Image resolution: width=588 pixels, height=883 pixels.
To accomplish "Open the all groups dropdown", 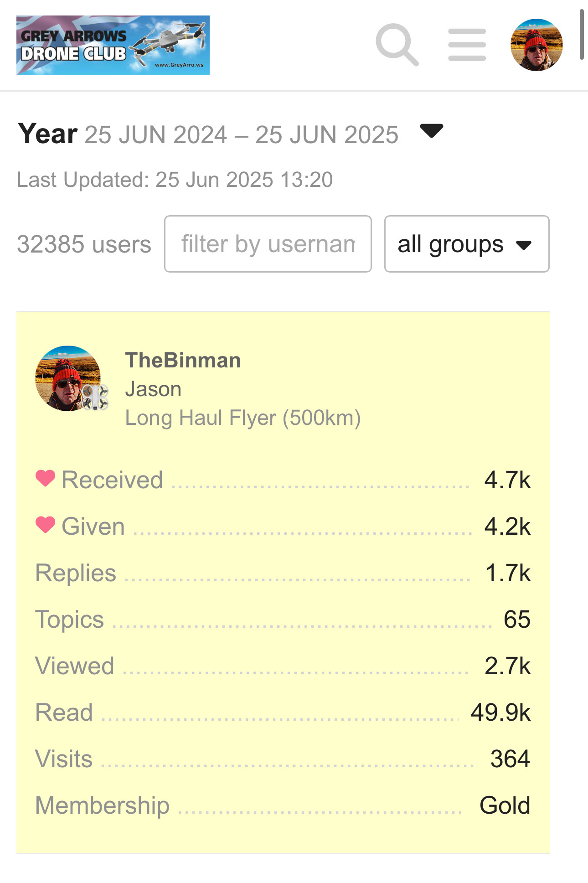I will point(467,244).
